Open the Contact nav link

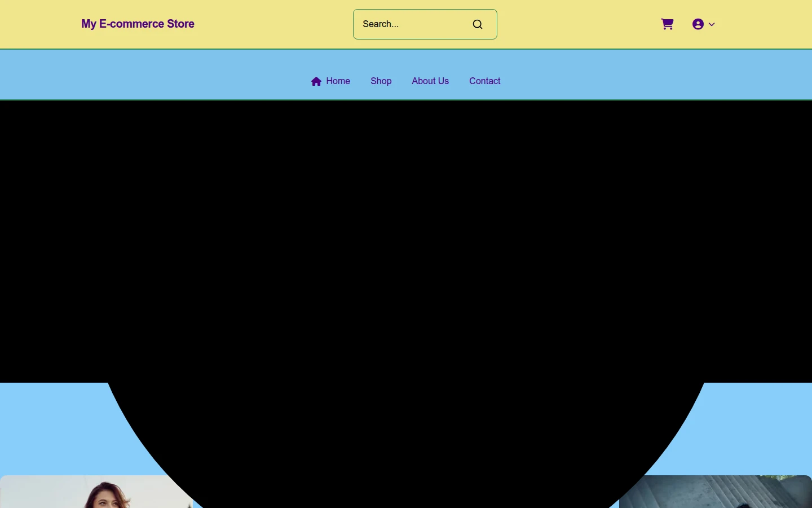click(485, 81)
